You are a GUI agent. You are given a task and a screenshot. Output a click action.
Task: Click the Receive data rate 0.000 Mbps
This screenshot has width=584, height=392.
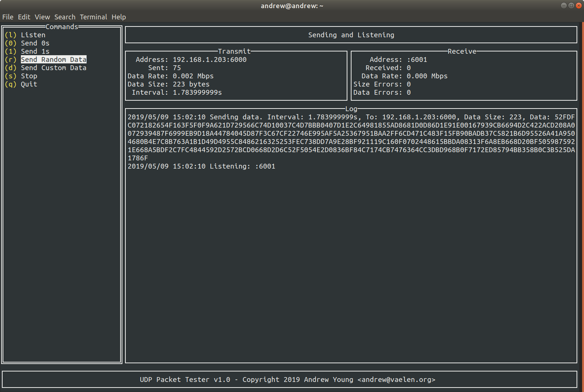tap(427, 76)
